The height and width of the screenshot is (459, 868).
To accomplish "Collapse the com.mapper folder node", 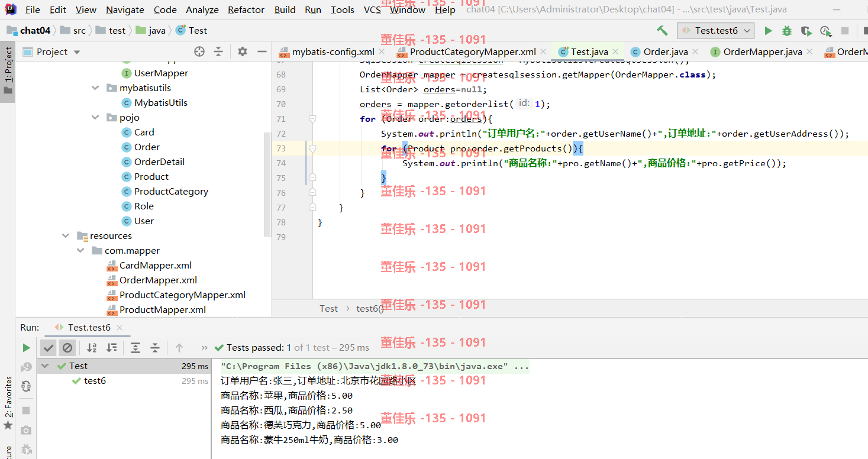I will [x=80, y=251].
